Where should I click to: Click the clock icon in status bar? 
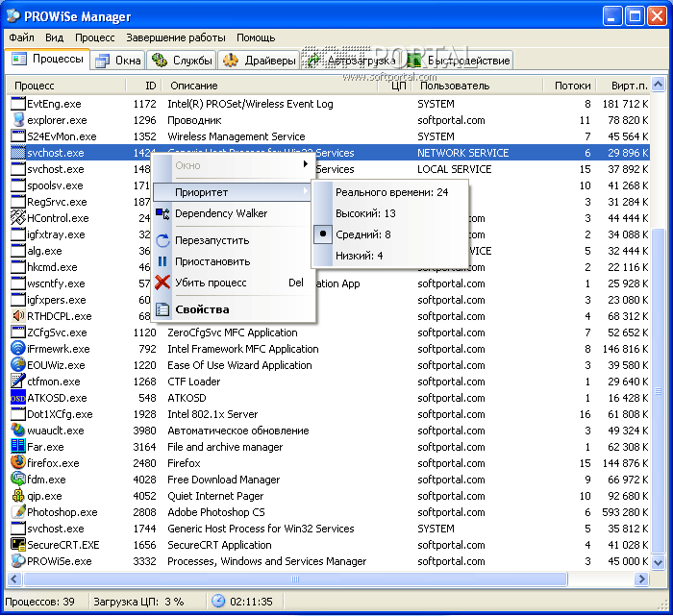tap(218, 601)
